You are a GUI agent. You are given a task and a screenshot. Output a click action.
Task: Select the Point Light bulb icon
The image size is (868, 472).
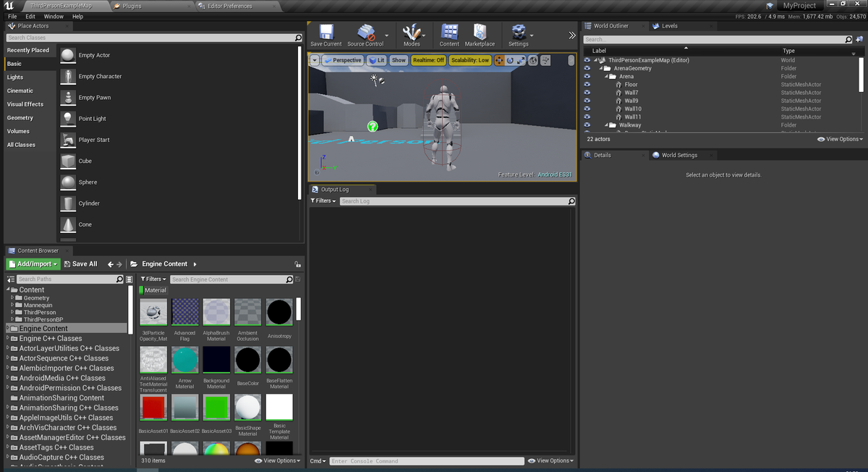[x=68, y=119]
